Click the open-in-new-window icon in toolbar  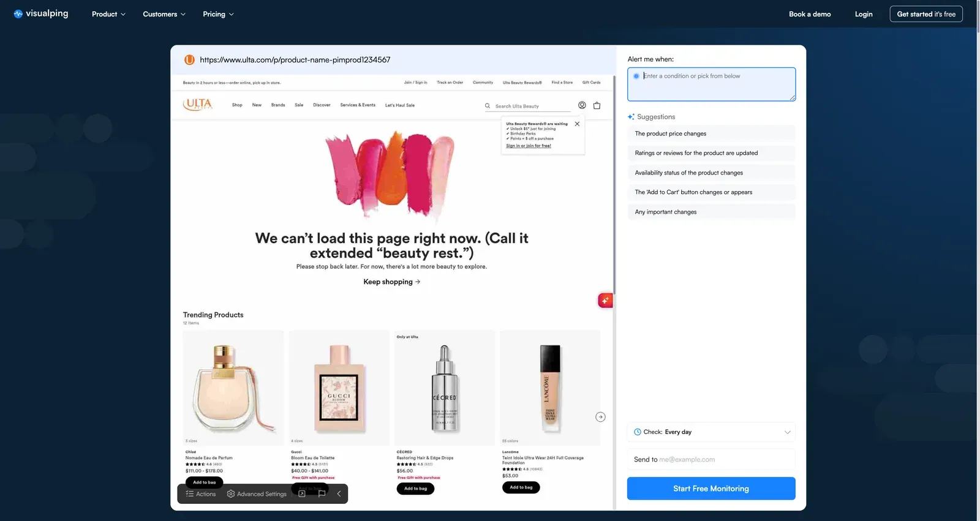pos(302,494)
